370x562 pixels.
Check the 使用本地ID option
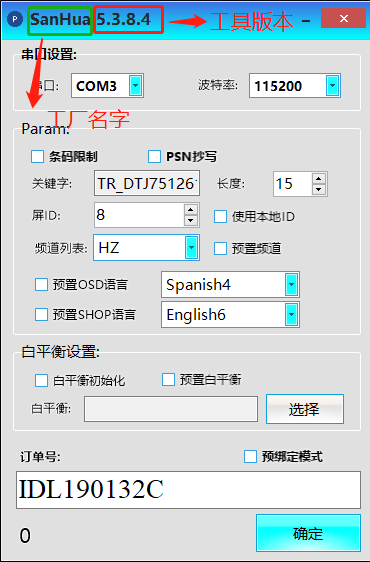point(220,216)
